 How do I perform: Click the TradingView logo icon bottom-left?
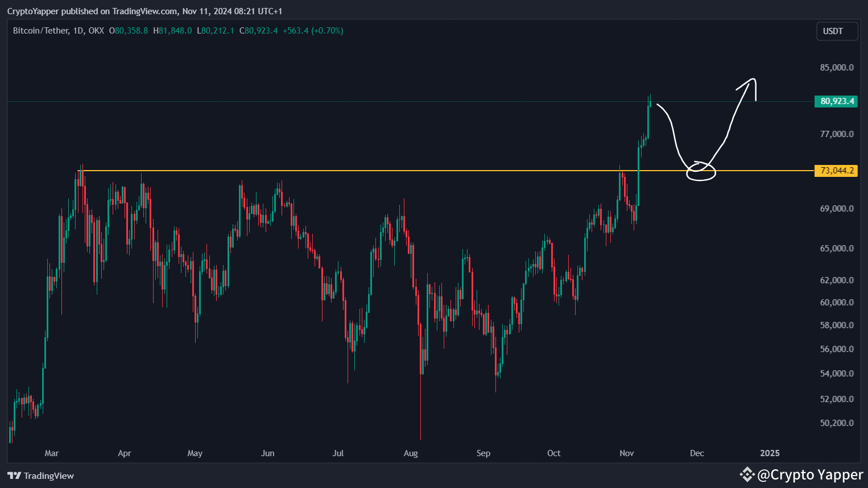pos(14,475)
